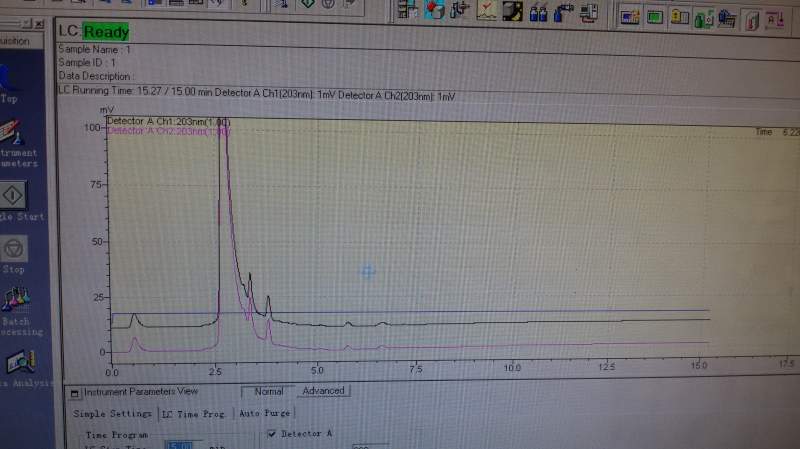
Task: Click the 'Data Description' label
Action: 95,76
